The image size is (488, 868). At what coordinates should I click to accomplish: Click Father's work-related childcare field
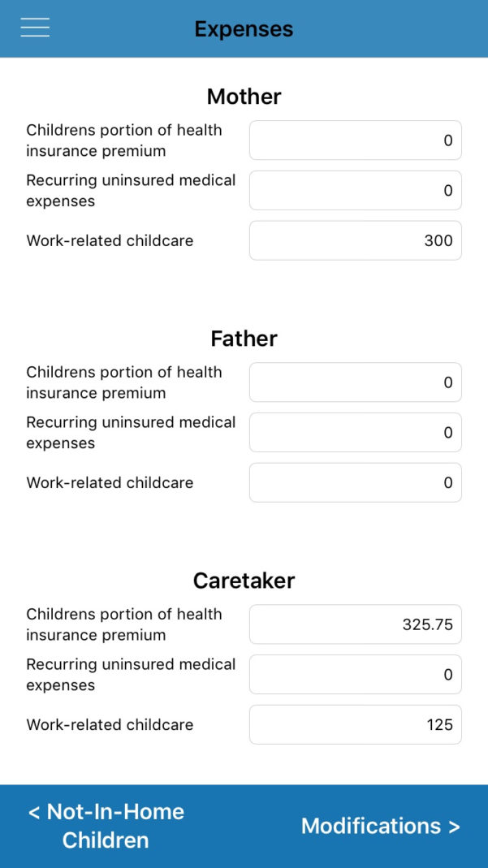click(x=355, y=482)
